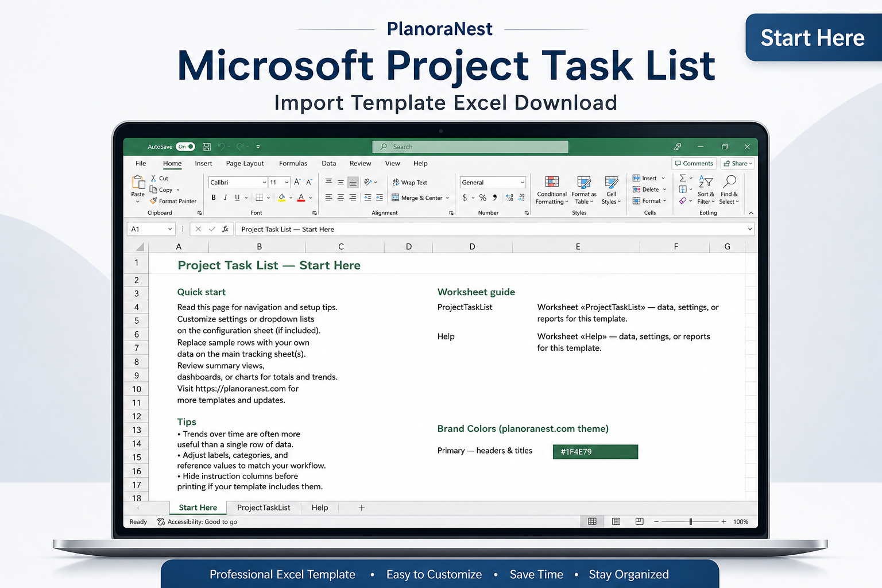Viewport: 882px width, 588px height.
Task: Switch to the Help sheet tab
Action: pyautogui.click(x=320, y=508)
